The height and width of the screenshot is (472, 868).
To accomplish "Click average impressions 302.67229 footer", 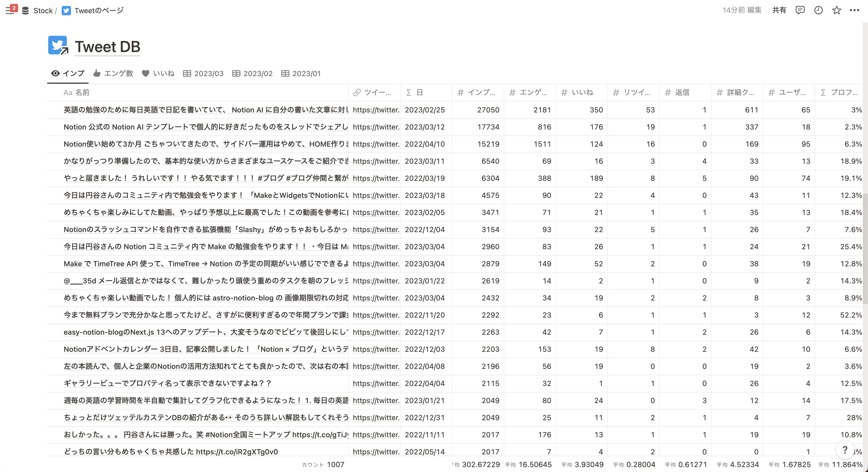I will 476,464.
